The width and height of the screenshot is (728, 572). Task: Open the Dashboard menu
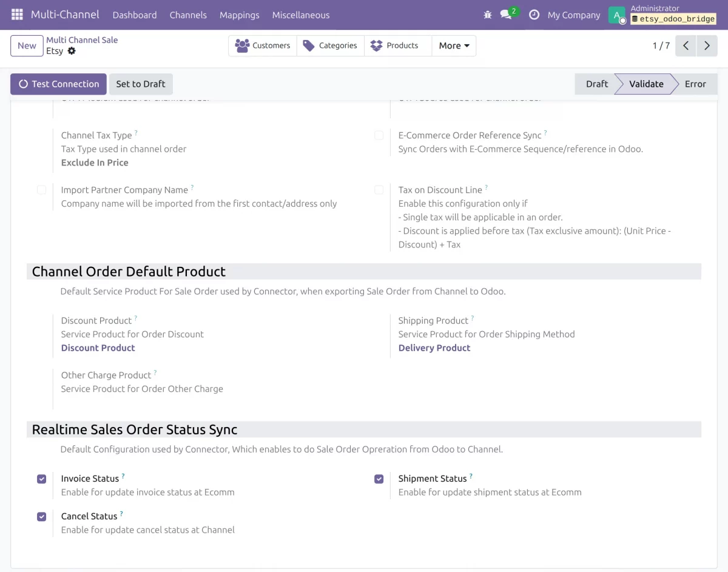point(135,15)
